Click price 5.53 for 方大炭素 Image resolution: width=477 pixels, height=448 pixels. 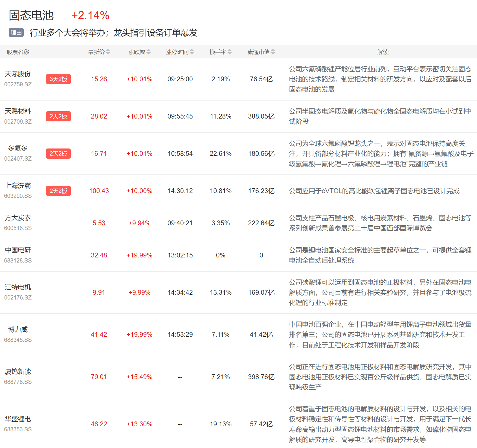pyautogui.click(x=99, y=223)
